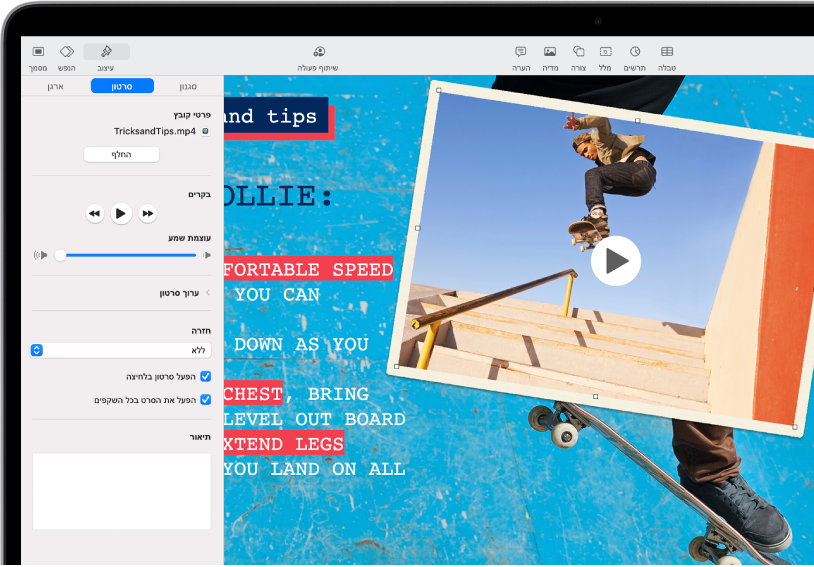Click the TricksandTips.mp4 file name
Image resolution: width=814 pixels, height=567 pixels.
pos(155,131)
